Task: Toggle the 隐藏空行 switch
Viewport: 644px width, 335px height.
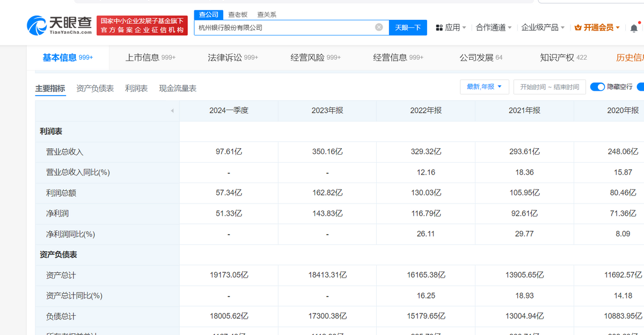Action: [x=597, y=87]
